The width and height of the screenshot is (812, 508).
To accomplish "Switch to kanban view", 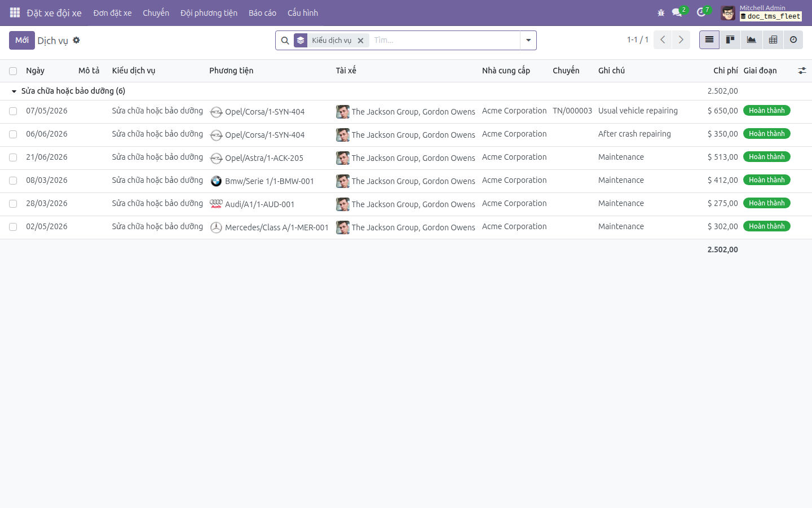I will tap(730, 40).
